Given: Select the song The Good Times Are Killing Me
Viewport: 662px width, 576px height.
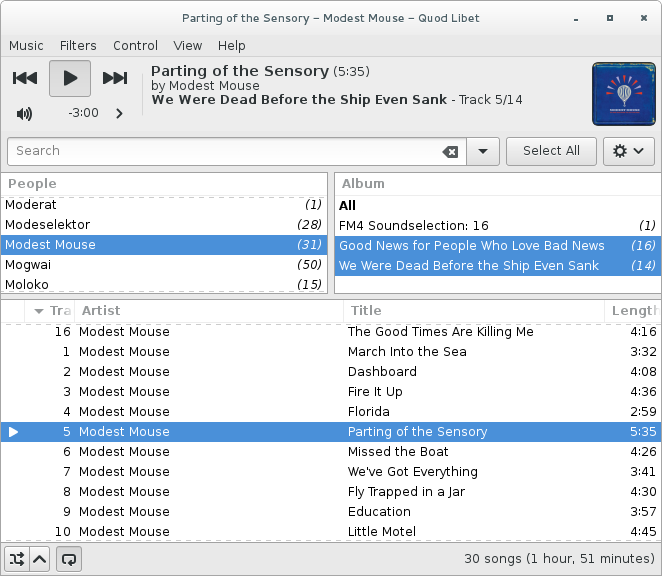Looking at the screenshot, I should pyautogui.click(x=331, y=332).
